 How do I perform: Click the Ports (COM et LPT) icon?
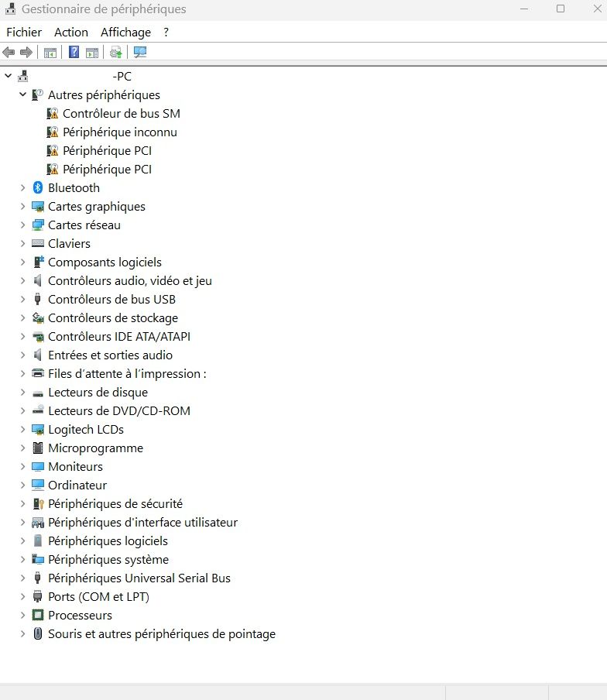click(38, 597)
